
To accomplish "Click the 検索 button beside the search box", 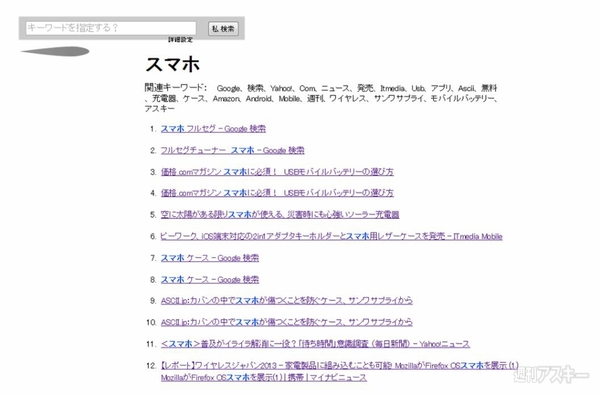I will [x=223, y=29].
